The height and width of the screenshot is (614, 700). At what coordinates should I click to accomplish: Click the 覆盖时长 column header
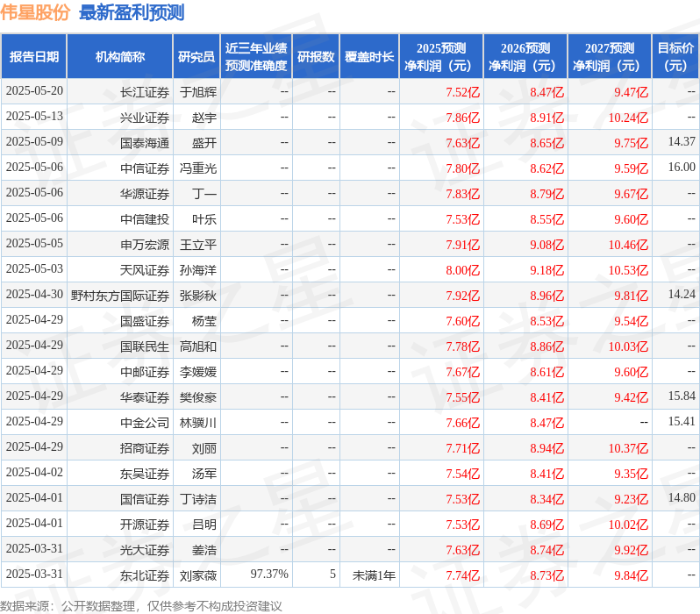tap(369, 56)
